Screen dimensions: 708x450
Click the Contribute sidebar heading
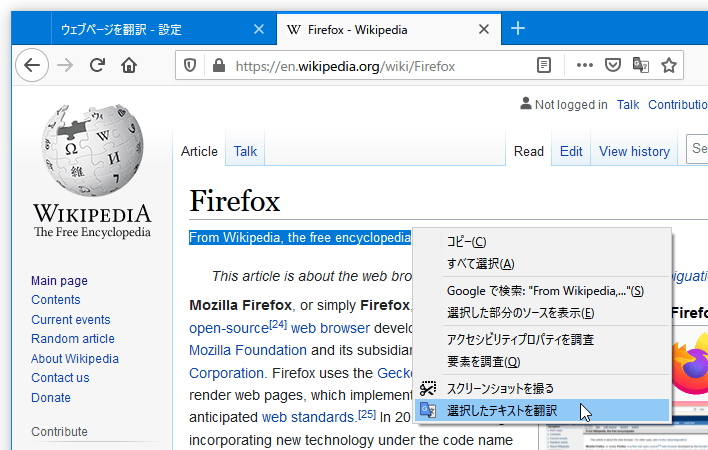[59, 431]
